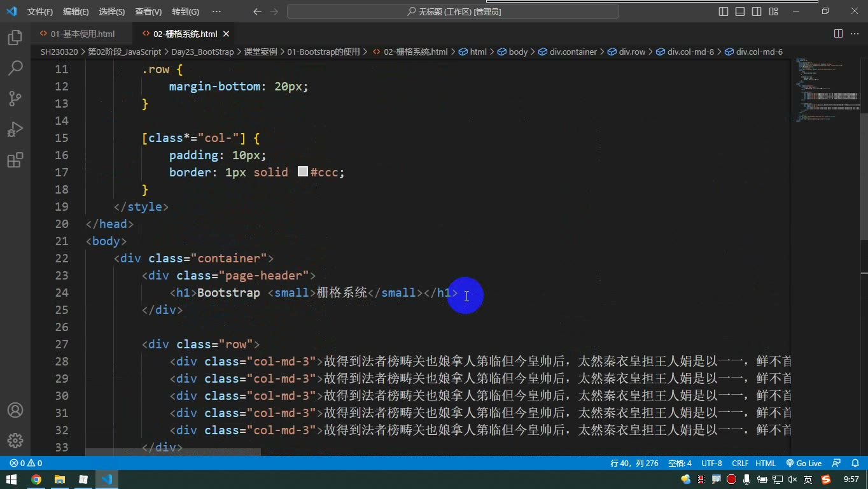Open the 文件(F) menu

(x=40, y=11)
